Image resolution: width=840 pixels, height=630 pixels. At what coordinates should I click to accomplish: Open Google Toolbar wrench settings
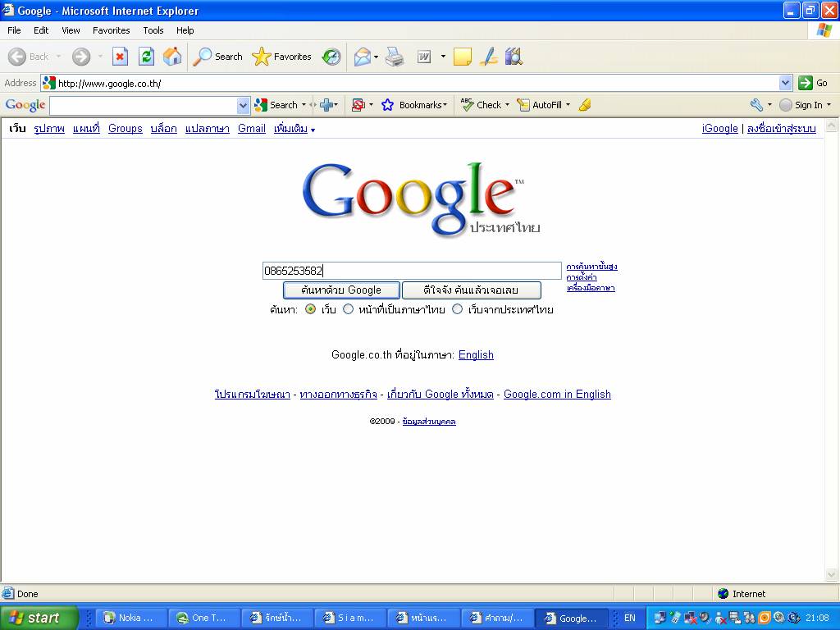point(756,105)
